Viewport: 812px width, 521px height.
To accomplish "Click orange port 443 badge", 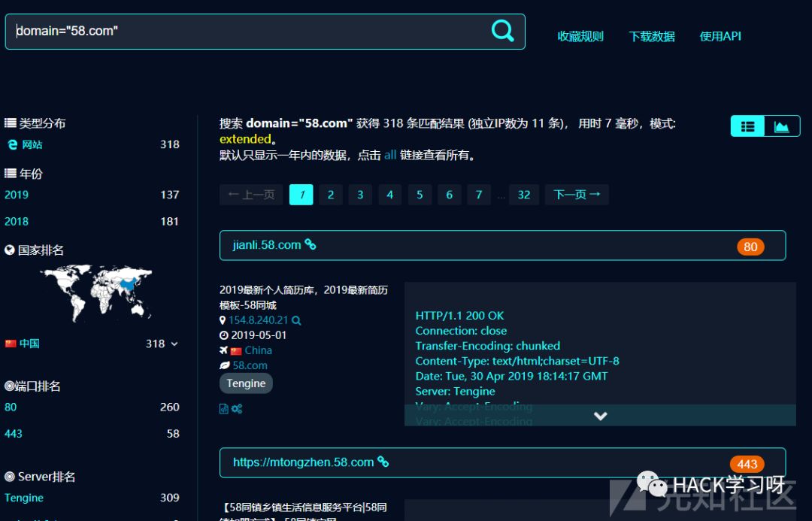I will point(747,464).
